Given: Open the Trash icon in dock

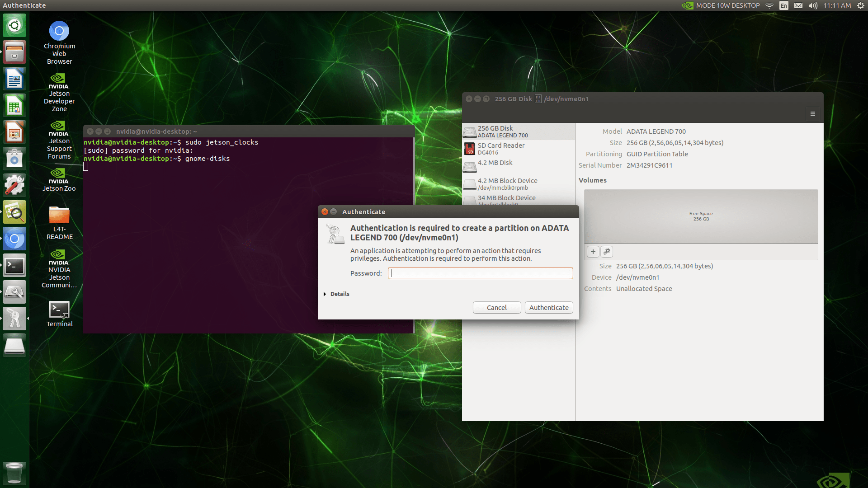Looking at the screenshot, I should click(14, 473).
